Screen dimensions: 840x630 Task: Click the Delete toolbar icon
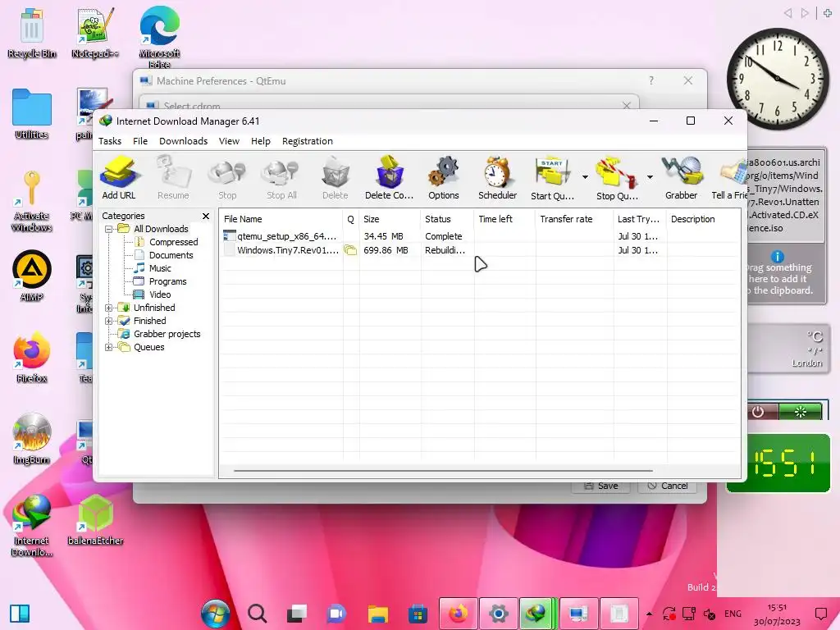336,178
